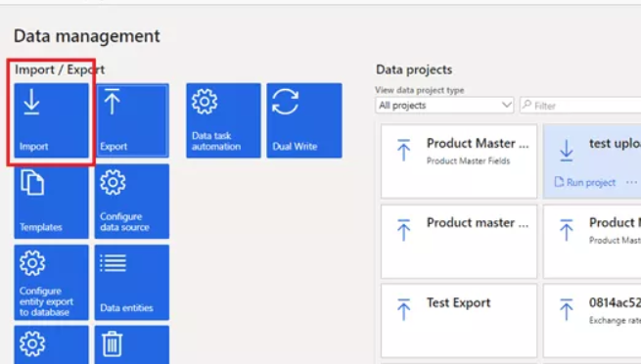Screen dimensions: 641x364
Task: Open the Product Master Fields project card
Action: tap(459, 161)
